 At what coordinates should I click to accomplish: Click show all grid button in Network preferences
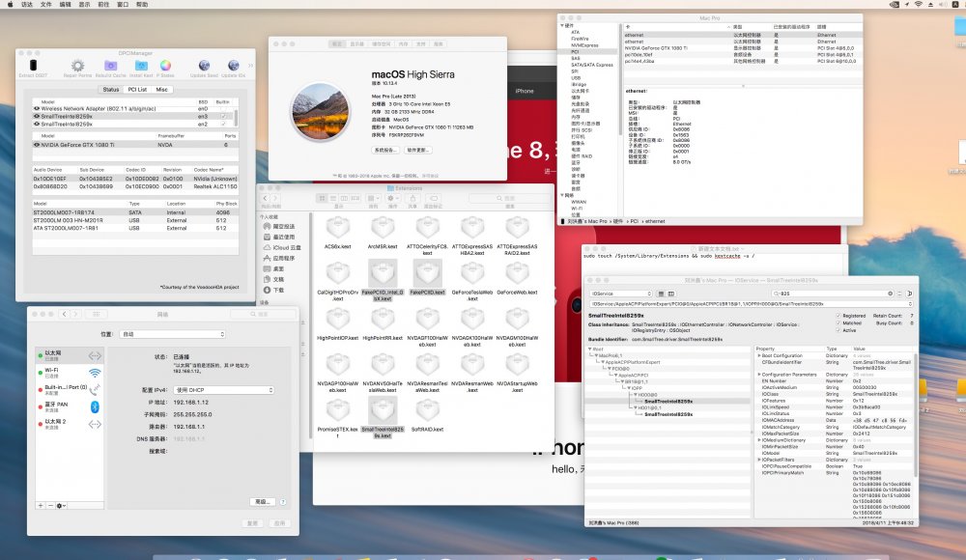96,314
